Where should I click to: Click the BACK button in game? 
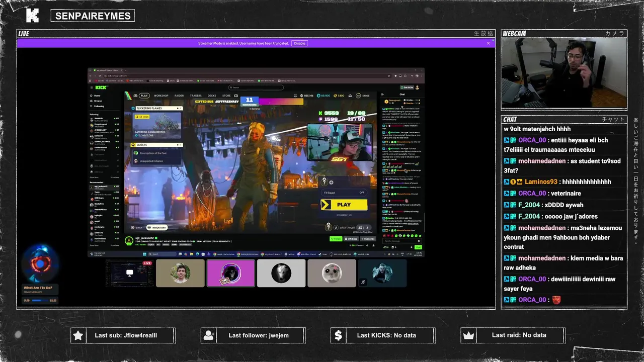coord(137,228)
